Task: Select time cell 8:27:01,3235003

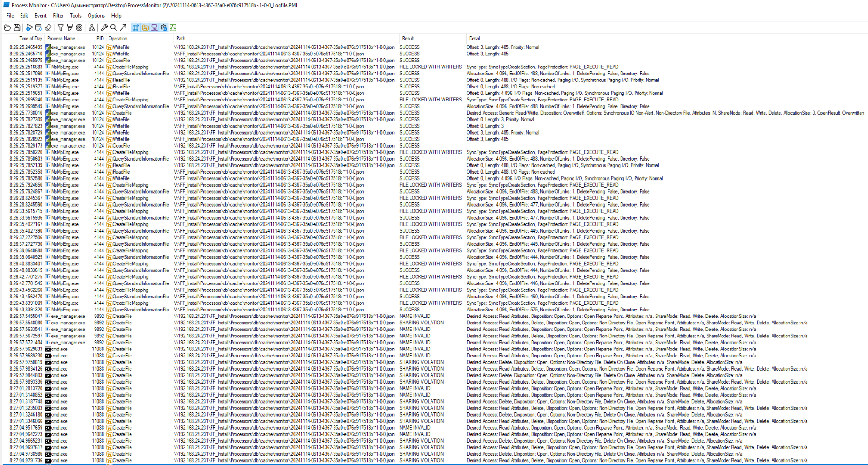Action: pos(26,408)
